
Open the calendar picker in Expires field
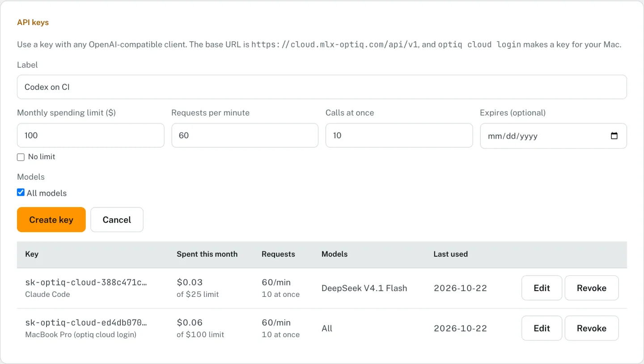pos(614,136)
